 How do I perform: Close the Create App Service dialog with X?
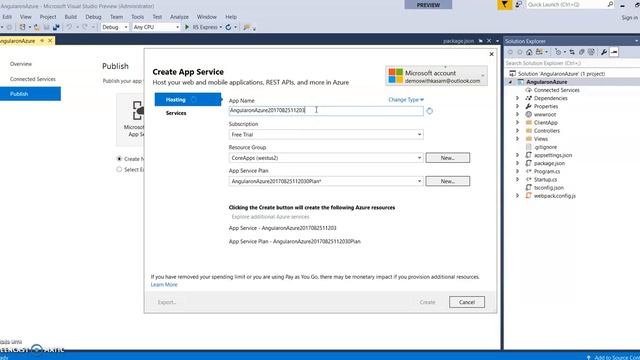[x=491, y=54]
